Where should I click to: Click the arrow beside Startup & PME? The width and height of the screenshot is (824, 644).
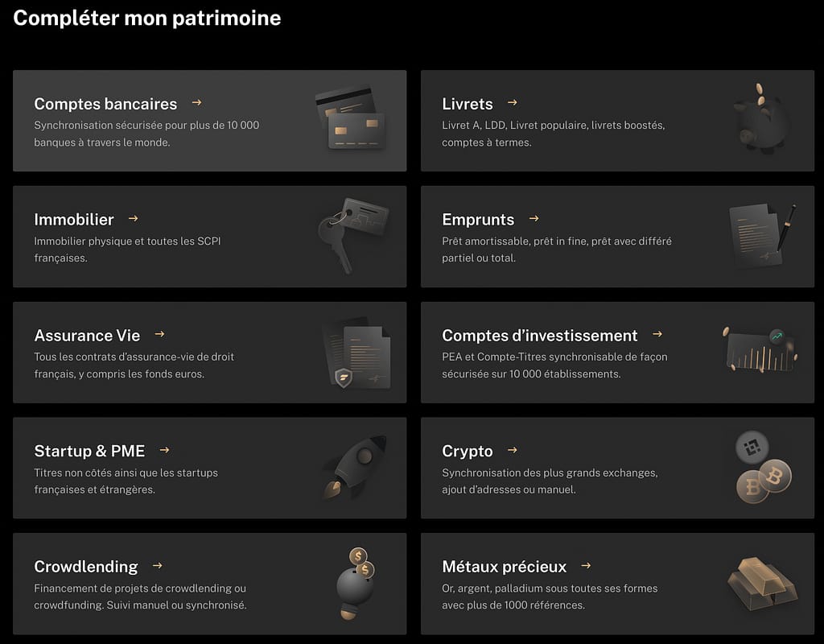(x=164, y=450)
